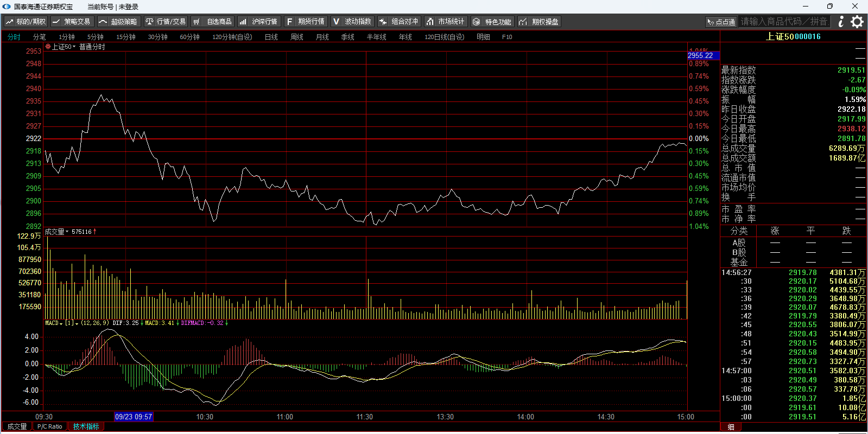Switch to the 年线 yearly chart
This screenshot has width=868, height=434.
coord(406,37)
